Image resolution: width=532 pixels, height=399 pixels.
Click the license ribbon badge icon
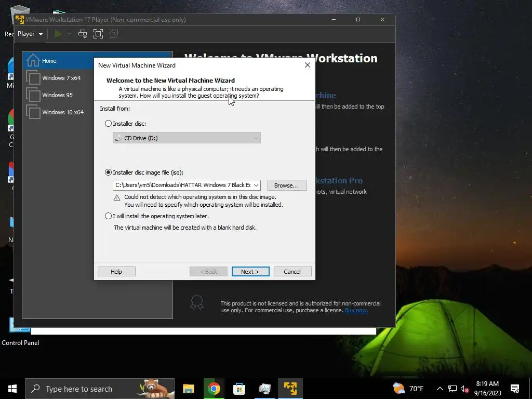coord(197,302)
